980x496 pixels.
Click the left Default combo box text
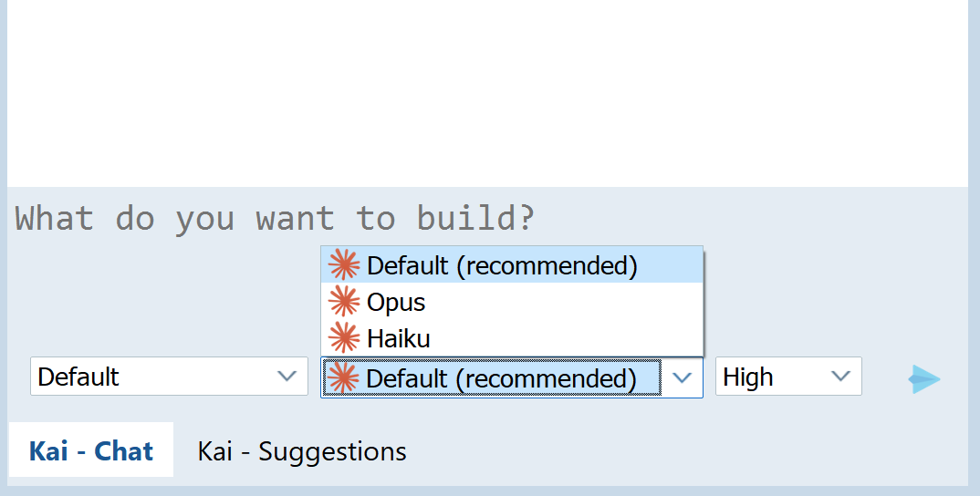coord(78,377)
